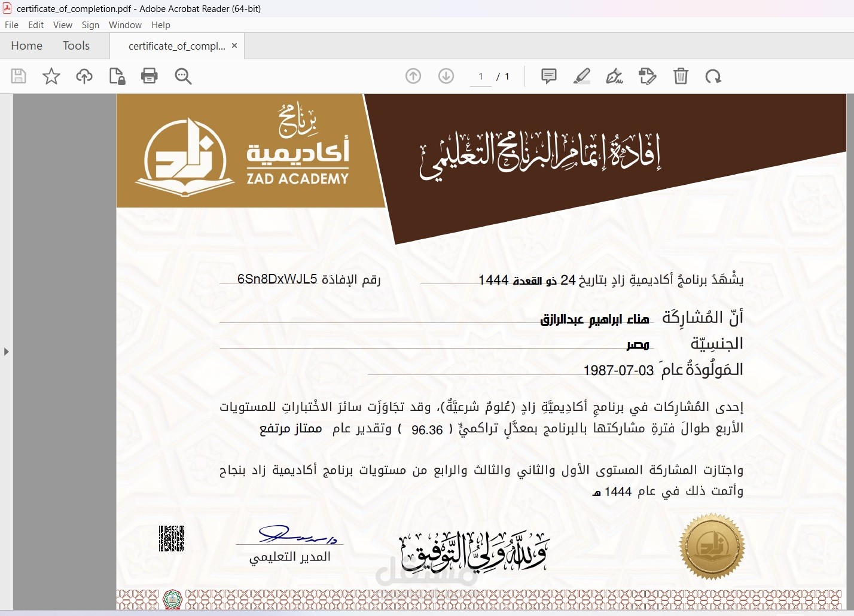Click the cumulative score 96.36
Screen dimensions: 854x616
pyautogui.click(x=427, y=430)
